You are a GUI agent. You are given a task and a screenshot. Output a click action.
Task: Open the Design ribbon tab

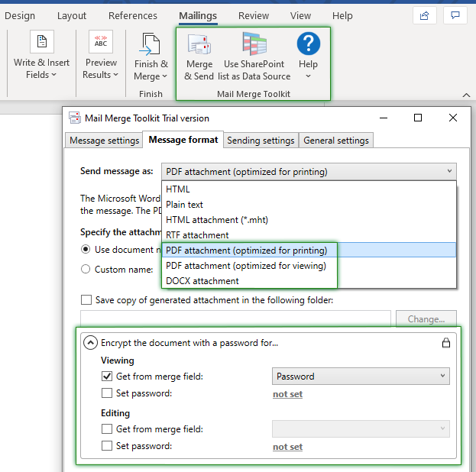click(20, 15)
